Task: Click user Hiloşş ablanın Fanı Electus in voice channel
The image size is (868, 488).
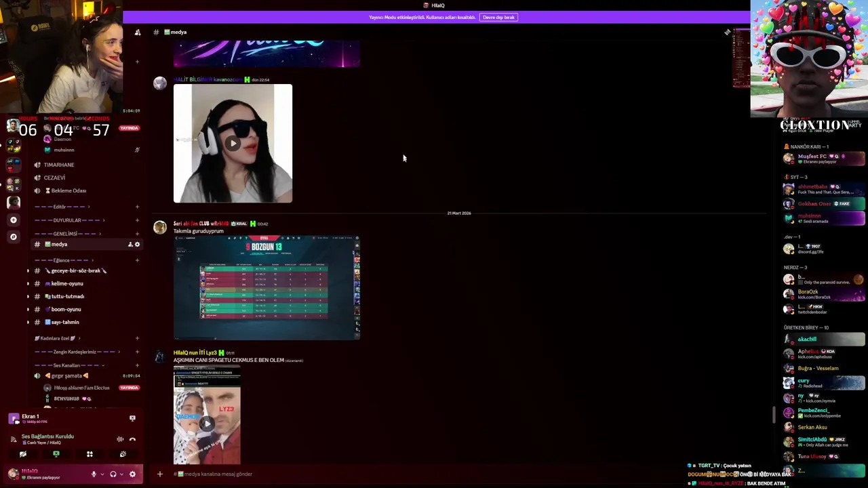Action: click(81, 388)
